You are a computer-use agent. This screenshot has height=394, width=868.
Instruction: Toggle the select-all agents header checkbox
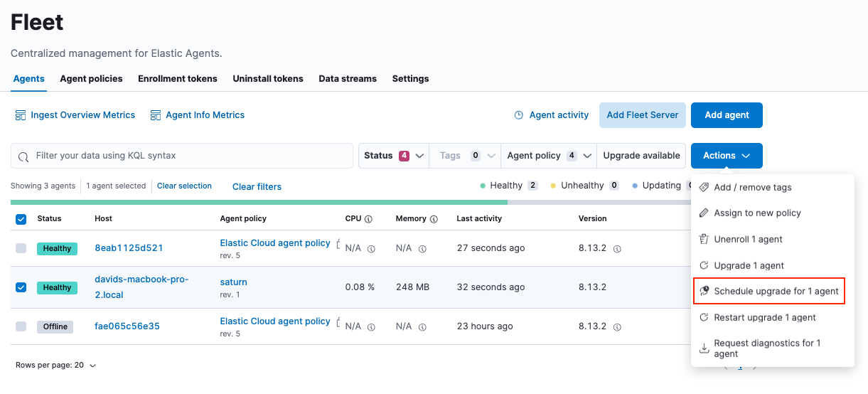coord(21,219)
